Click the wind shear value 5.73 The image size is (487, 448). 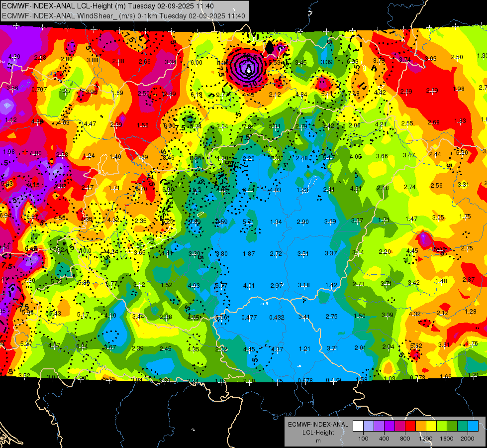click(57, 281)
